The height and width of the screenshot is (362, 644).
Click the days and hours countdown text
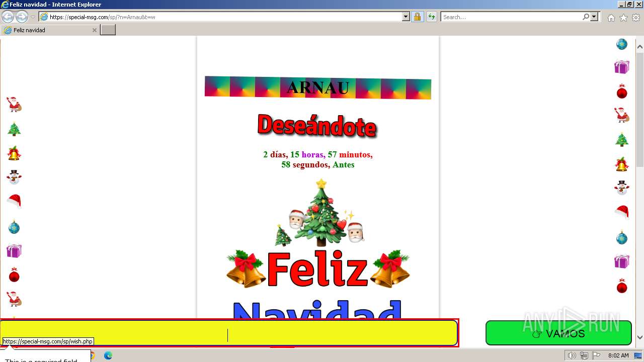click(318, 159)
